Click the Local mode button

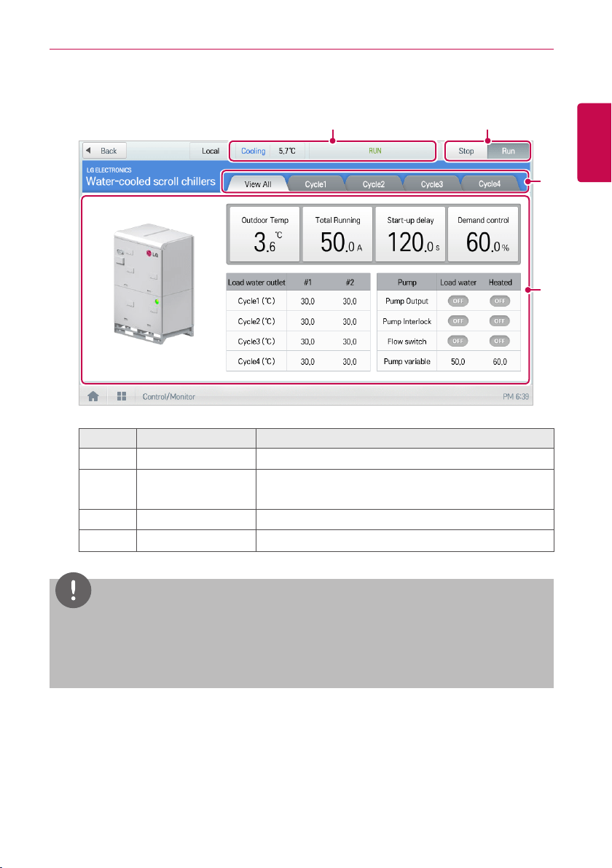(211, 151)
